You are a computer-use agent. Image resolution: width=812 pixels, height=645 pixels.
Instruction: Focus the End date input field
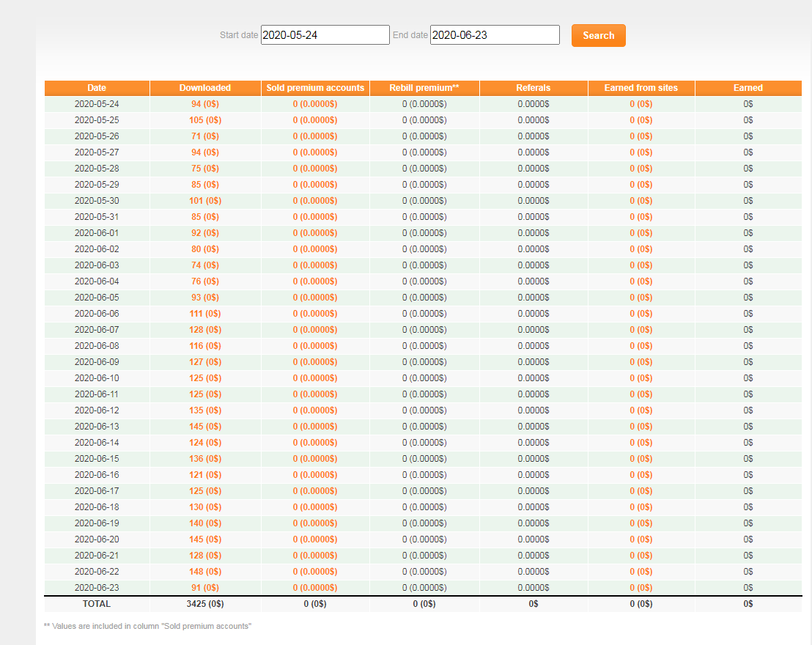(495, 34)
